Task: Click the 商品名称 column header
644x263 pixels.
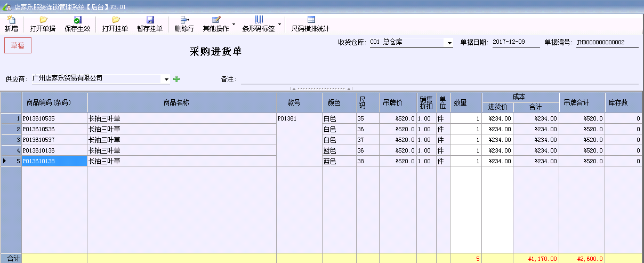Action: [x=182, y=102]
